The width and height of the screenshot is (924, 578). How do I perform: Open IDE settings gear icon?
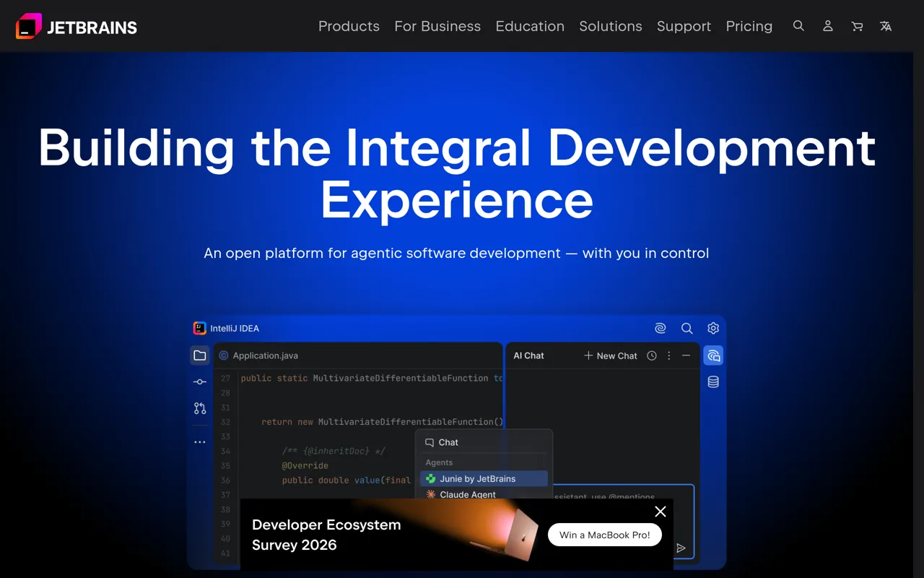click(713, 328)
